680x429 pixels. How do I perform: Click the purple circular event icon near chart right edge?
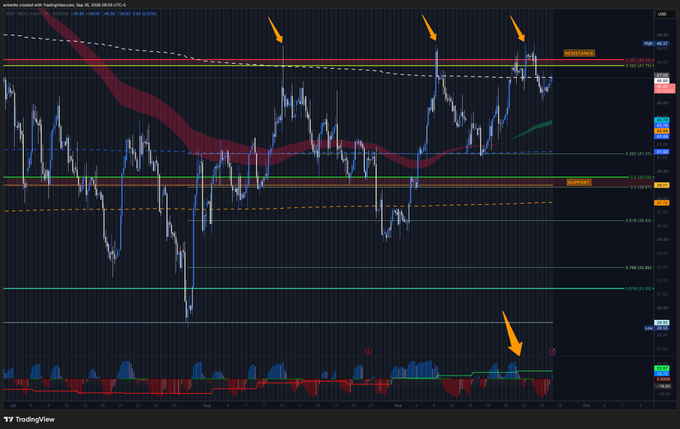pos(552,351)
